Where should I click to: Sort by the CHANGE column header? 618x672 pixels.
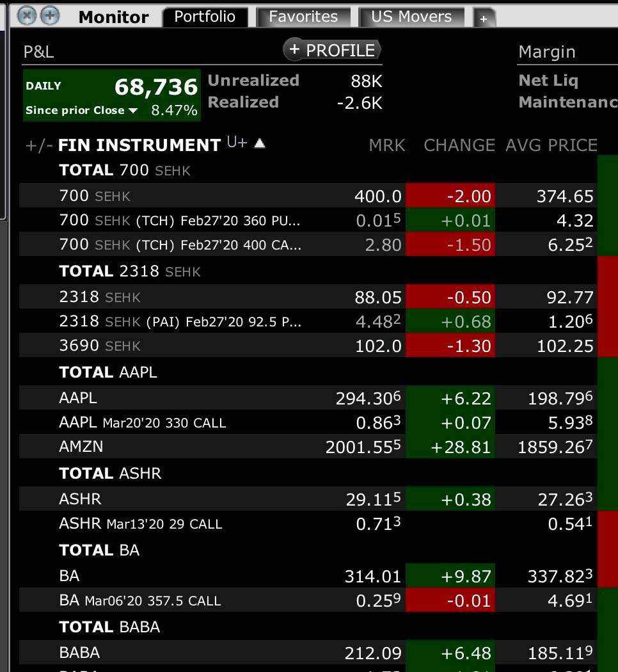pyautogui.click(x=459, y=145)
